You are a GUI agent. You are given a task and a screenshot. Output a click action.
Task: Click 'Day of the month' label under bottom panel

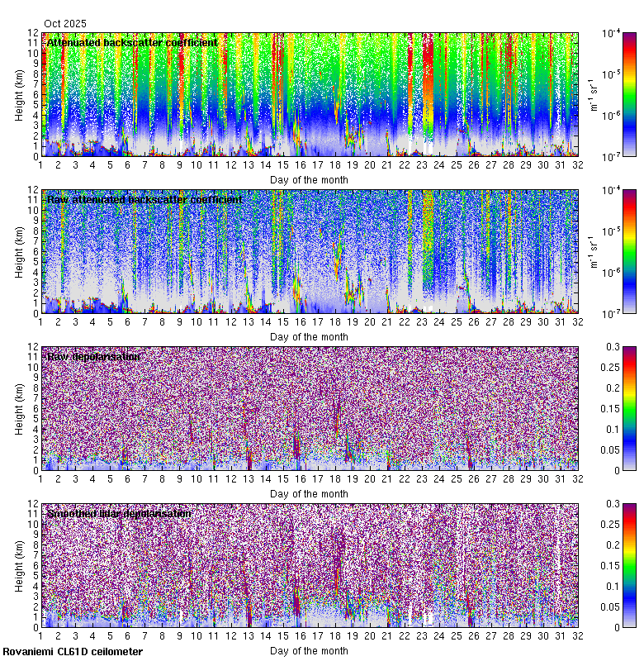click(x=310, y=650)
